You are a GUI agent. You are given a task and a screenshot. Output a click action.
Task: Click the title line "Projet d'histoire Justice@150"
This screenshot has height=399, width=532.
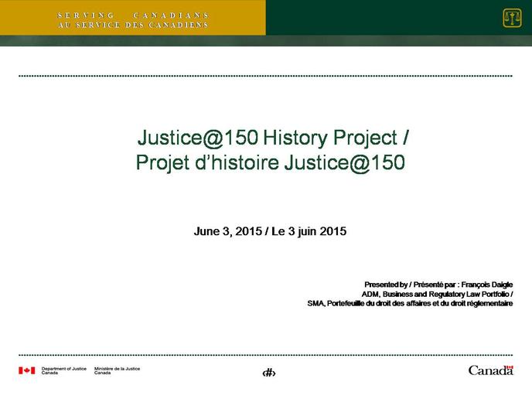(271, 162)
